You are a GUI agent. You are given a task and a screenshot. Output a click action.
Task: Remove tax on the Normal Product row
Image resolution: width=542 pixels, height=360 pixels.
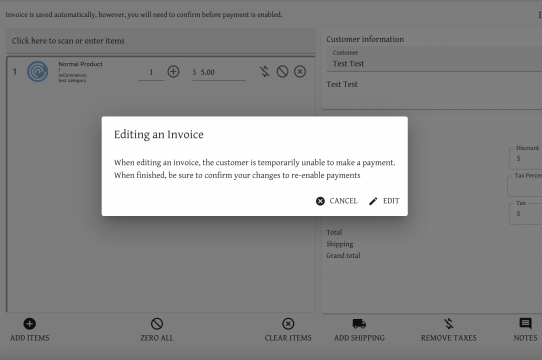click(x=264, y=72)
